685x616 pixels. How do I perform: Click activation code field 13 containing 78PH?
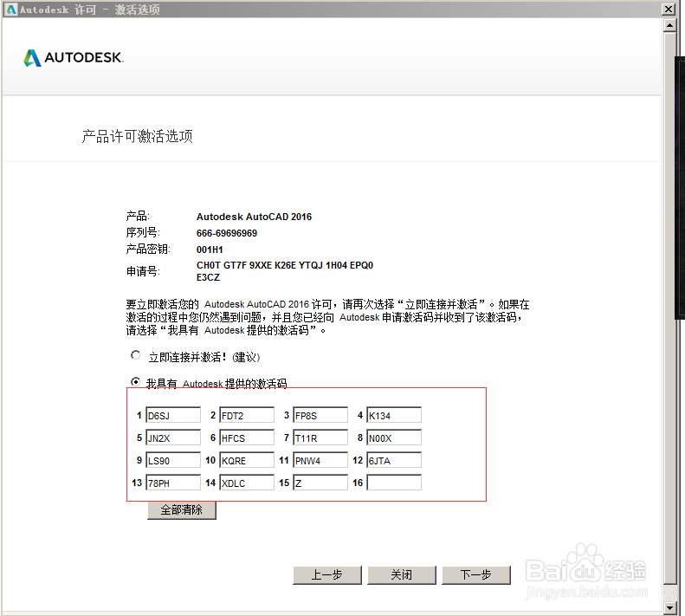173,483
